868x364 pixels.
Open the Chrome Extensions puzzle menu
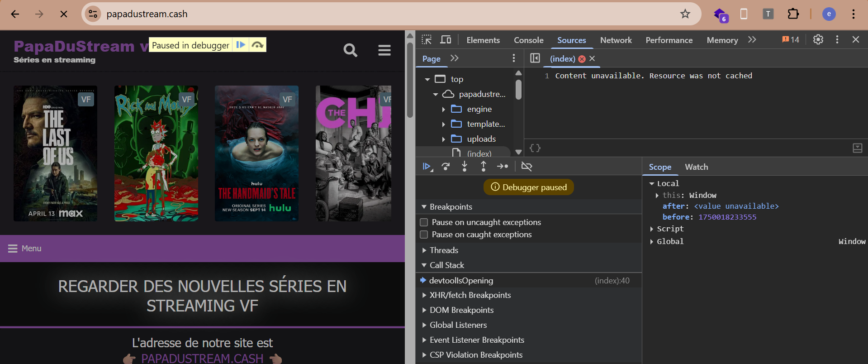793,14
